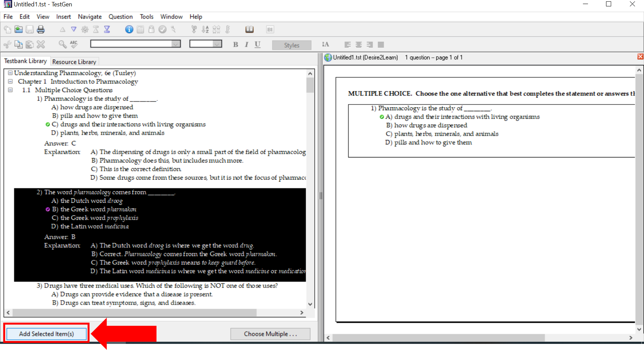This screenshot has height=350, width=644.
Task: Toggle Italic formatting button
Action: coord(246,44)
